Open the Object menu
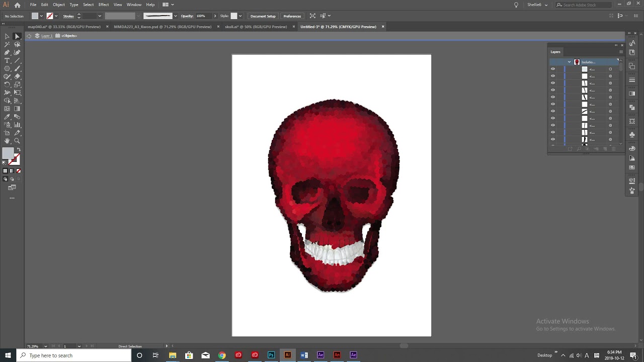 (x=59, y=5)
